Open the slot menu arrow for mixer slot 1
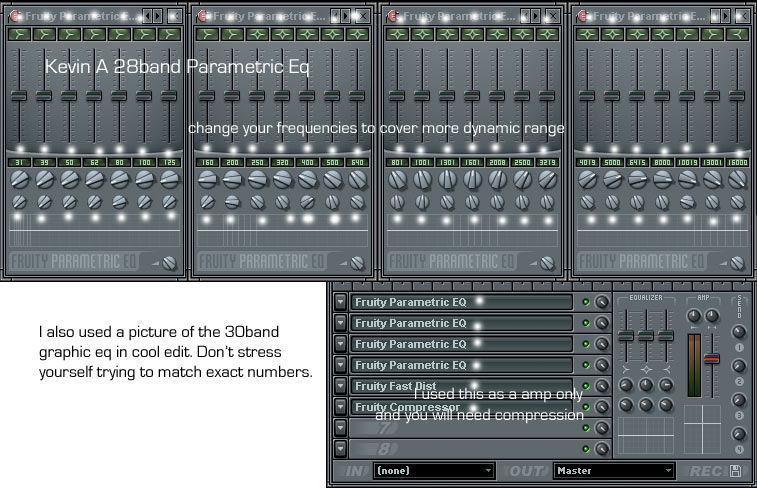The width and height of the screenshot is (757, 488). [x=340, y=302]
